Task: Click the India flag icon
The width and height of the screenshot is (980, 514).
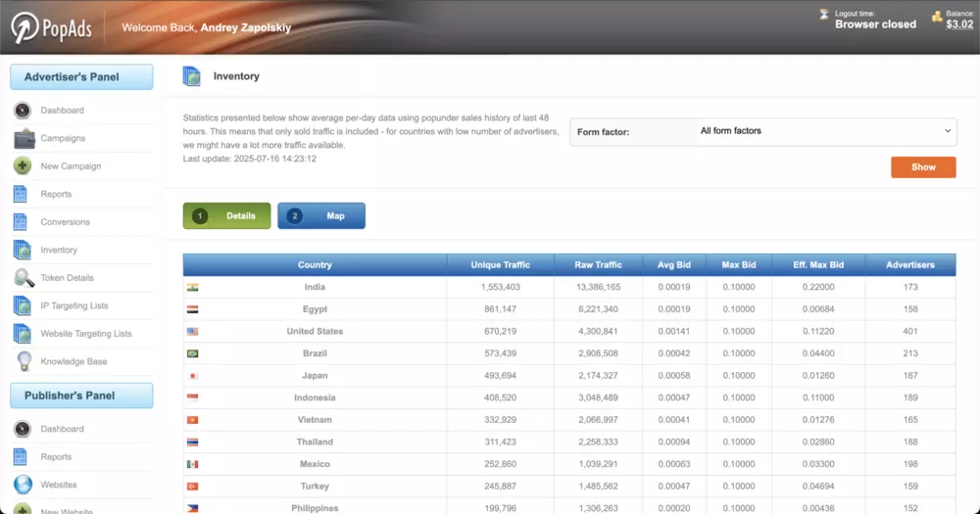Action: coord(192,287)
